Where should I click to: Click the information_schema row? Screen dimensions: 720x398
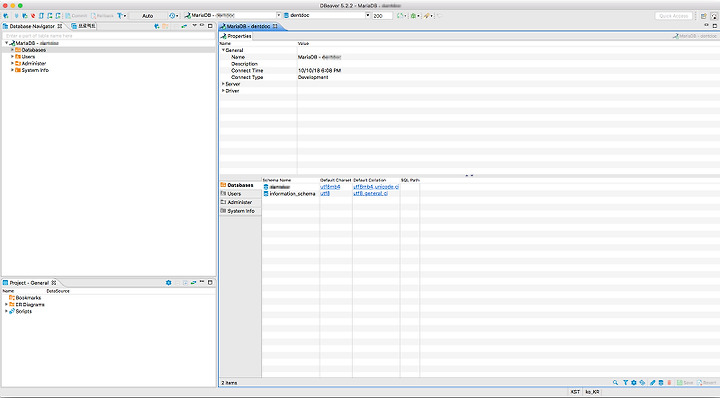(340, 194)
